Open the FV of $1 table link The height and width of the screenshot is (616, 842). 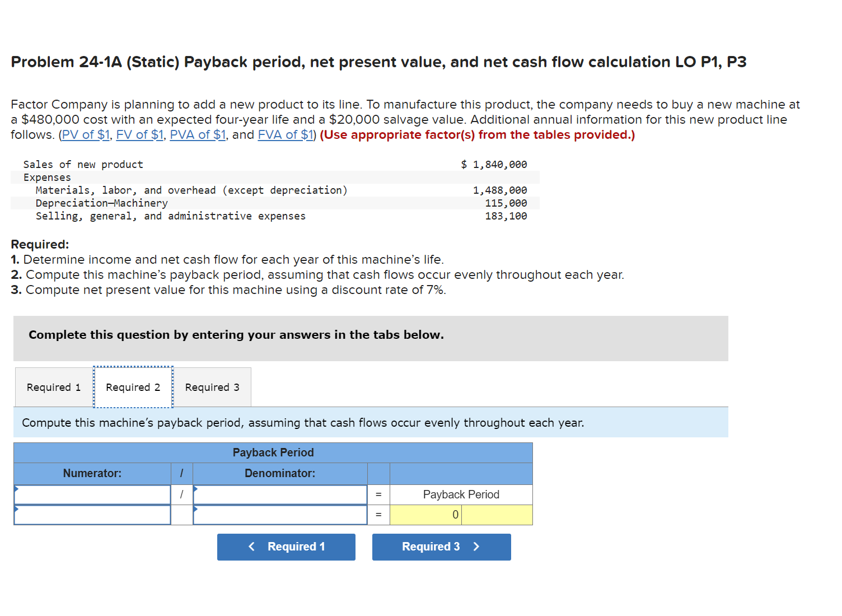coord(139,134)
